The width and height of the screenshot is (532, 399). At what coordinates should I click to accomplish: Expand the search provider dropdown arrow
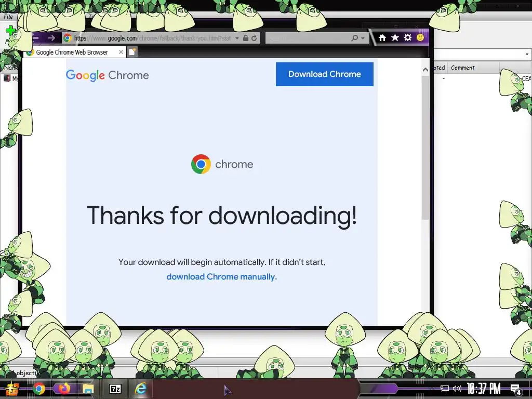click(363, 38)
